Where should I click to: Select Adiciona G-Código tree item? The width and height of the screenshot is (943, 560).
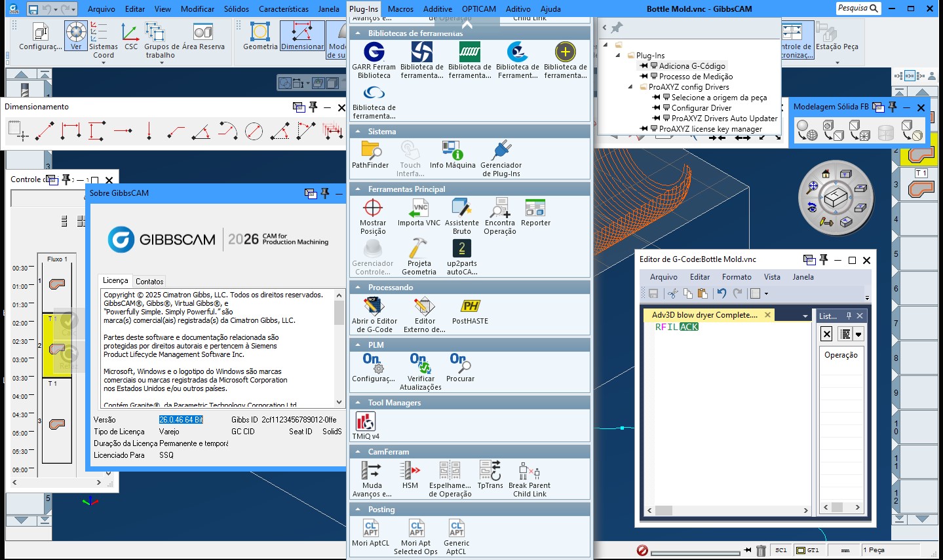[x=691, y=66]
